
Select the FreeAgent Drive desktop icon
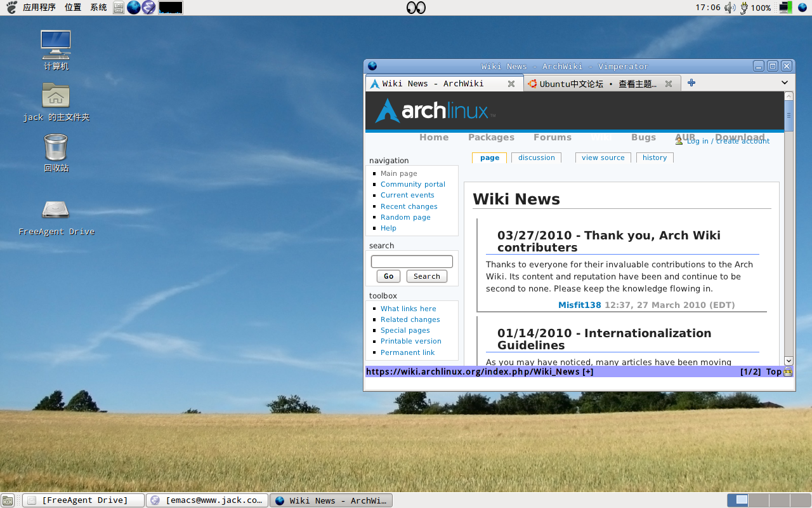[x=56, y=218]
